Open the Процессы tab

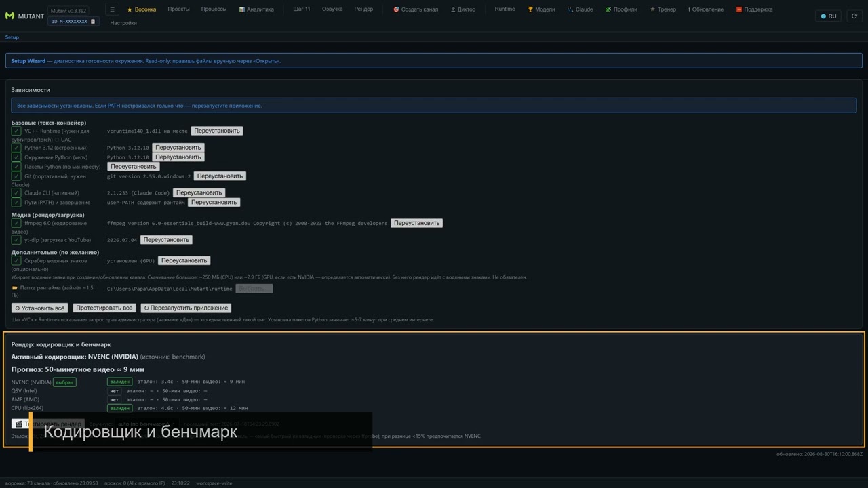click(214, 9)
